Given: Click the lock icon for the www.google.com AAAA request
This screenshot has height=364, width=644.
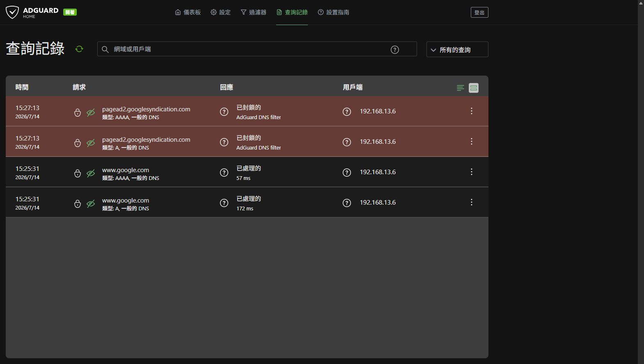Looking at the screenshot, I should point(78,173).
